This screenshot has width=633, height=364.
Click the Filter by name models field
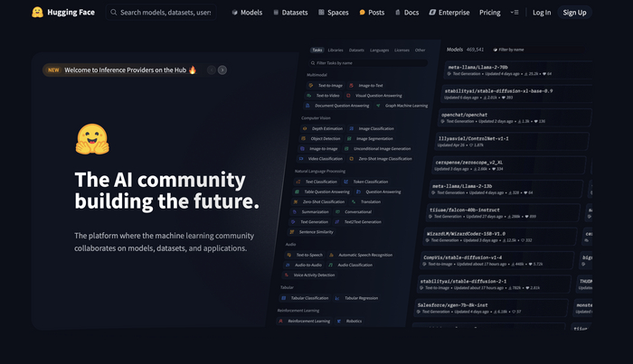538,50
